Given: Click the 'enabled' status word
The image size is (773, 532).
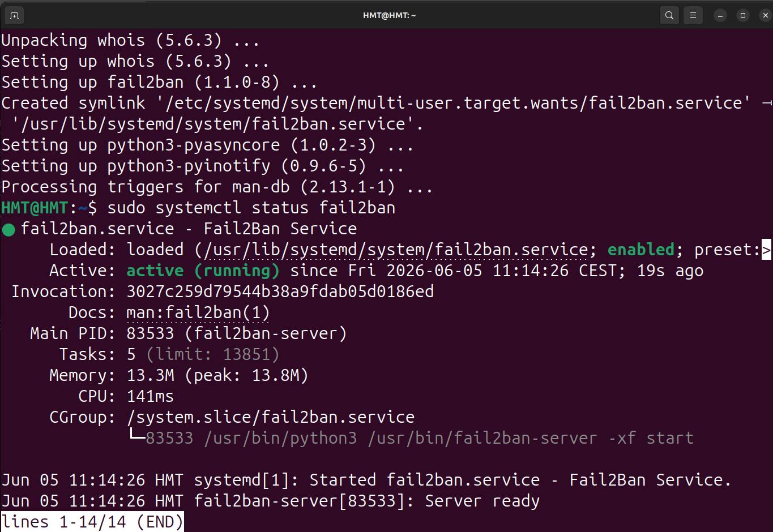Looking at the screenshot, I should [x=641, y=250].
